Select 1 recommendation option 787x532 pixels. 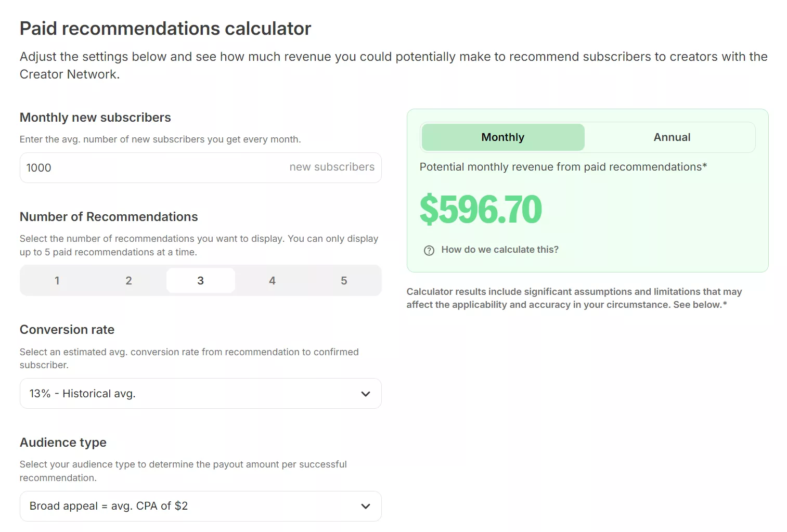click(57, 281)
